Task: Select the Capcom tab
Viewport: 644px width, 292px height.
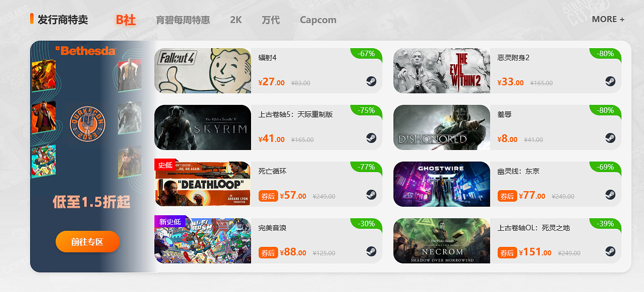Action: coord(318,20)
